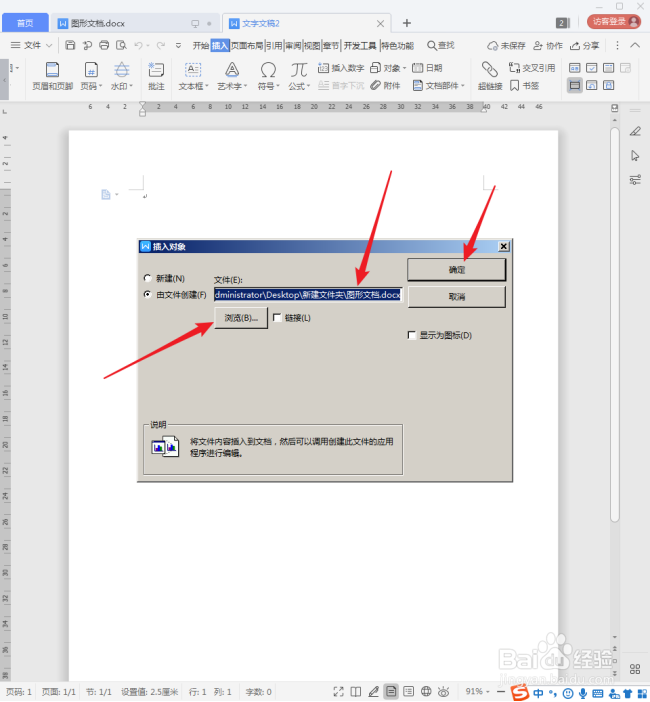Close the 插入对象 dialog

pyautogui.click(x=504, y=246)
